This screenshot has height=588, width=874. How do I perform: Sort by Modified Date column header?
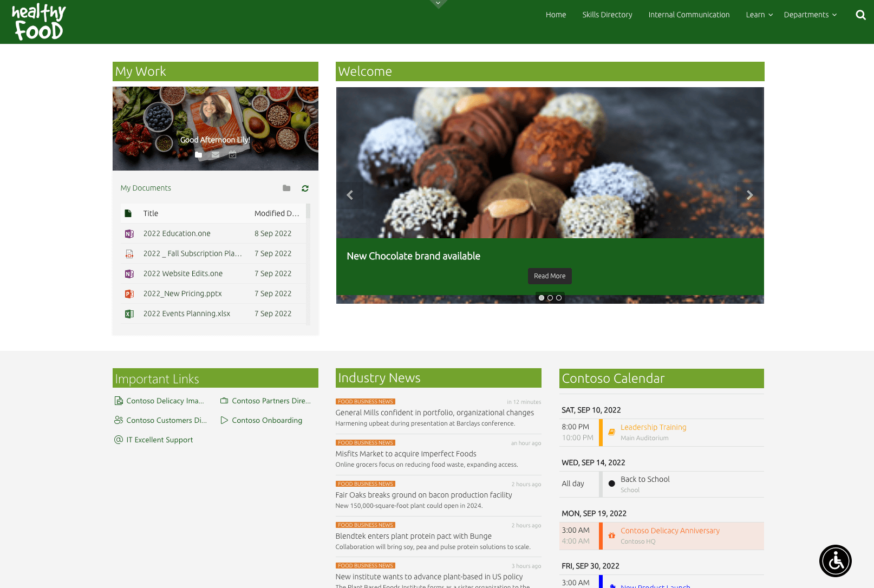[277, 213]
